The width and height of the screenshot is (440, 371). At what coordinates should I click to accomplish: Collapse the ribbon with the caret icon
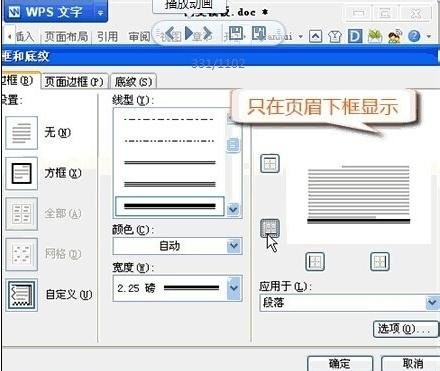315,36
